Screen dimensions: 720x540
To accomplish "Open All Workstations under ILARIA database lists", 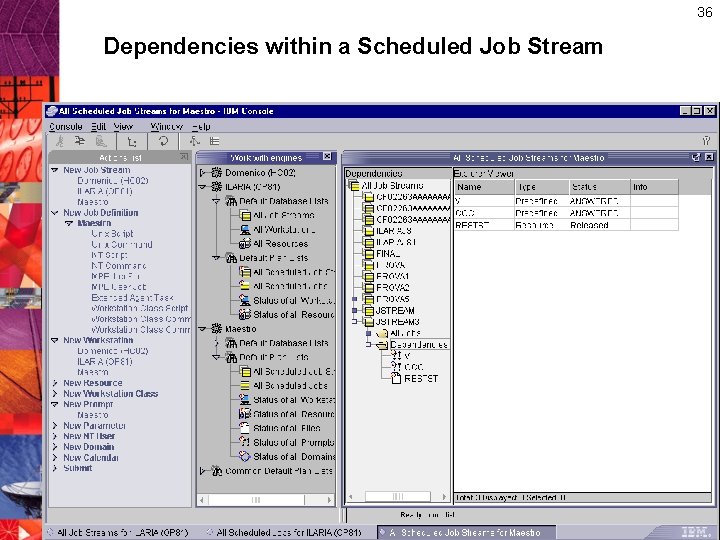I will (284, 230).
